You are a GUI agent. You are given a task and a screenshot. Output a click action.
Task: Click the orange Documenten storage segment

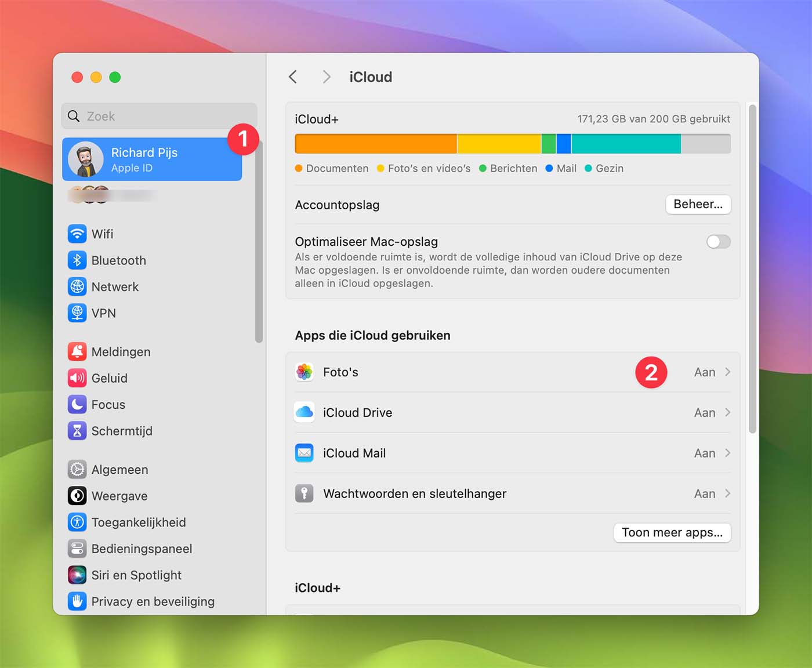coord(374,143)
